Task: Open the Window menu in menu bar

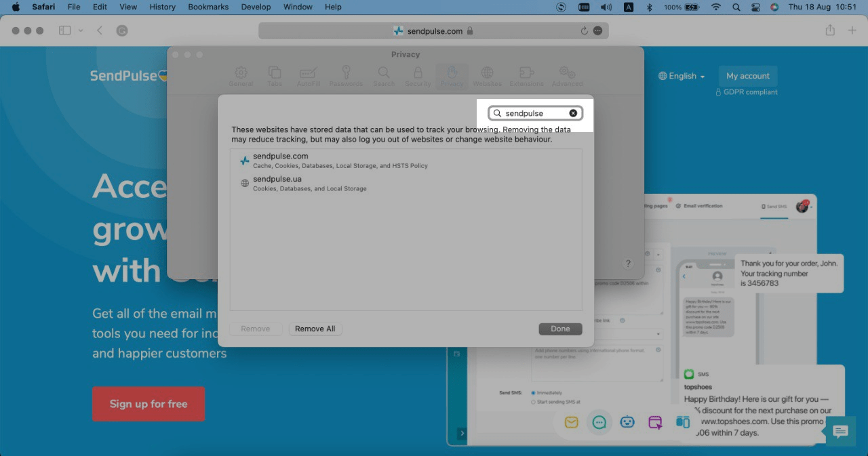Action: (298, 7)
